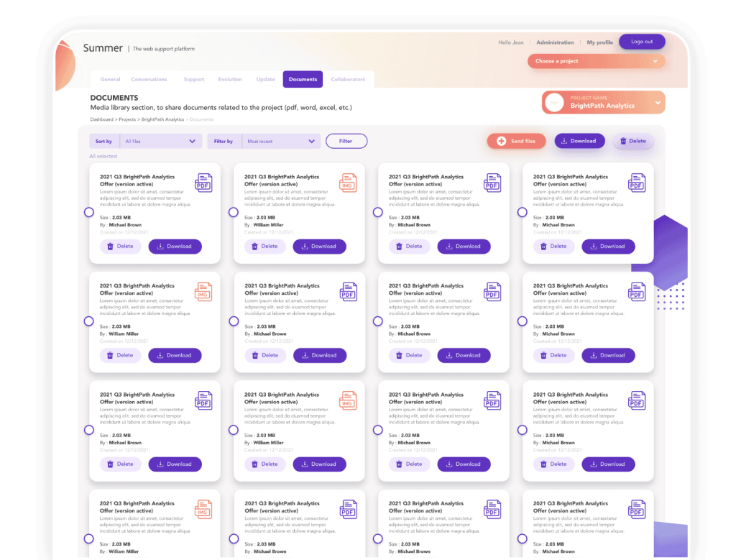
Task: Open the Collaborators tab
Action: [x=348, y=79]
